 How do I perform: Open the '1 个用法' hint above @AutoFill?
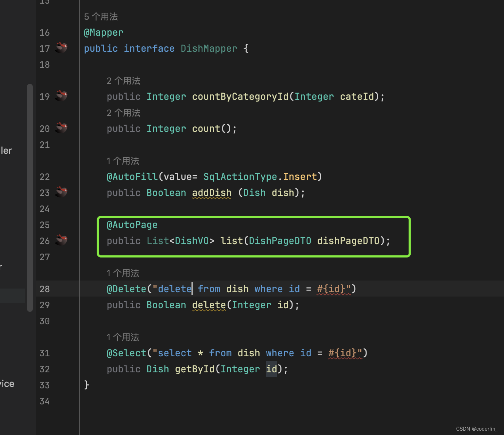pos(123,161)
